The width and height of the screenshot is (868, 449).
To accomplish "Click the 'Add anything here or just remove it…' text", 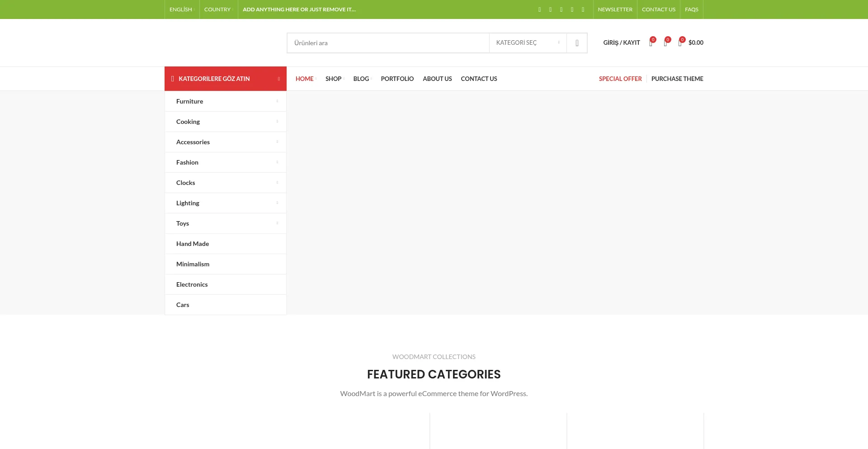I will click(299, 9).
